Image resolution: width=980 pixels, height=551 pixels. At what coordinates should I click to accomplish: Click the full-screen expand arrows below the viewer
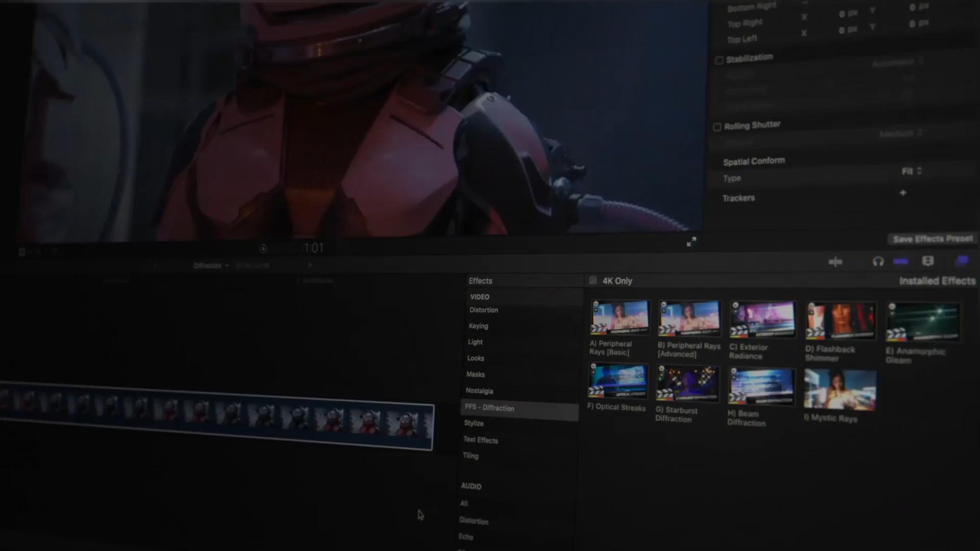(x=691, y=242)
